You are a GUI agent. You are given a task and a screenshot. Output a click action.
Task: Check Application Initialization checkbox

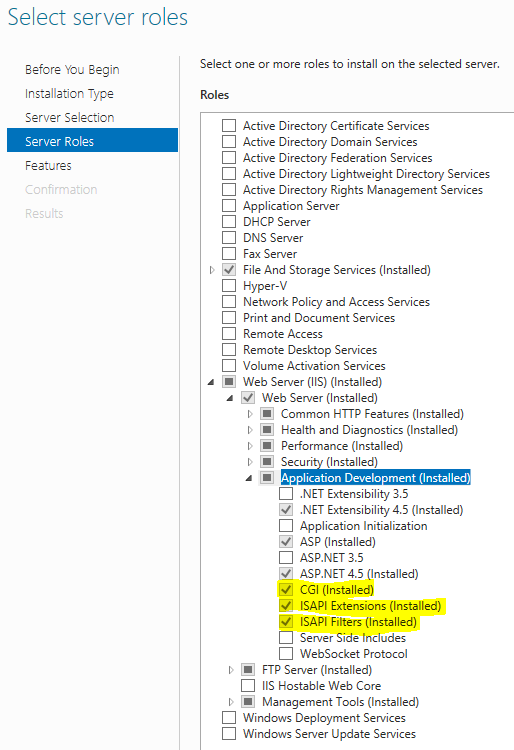click(x=286, y=526)
